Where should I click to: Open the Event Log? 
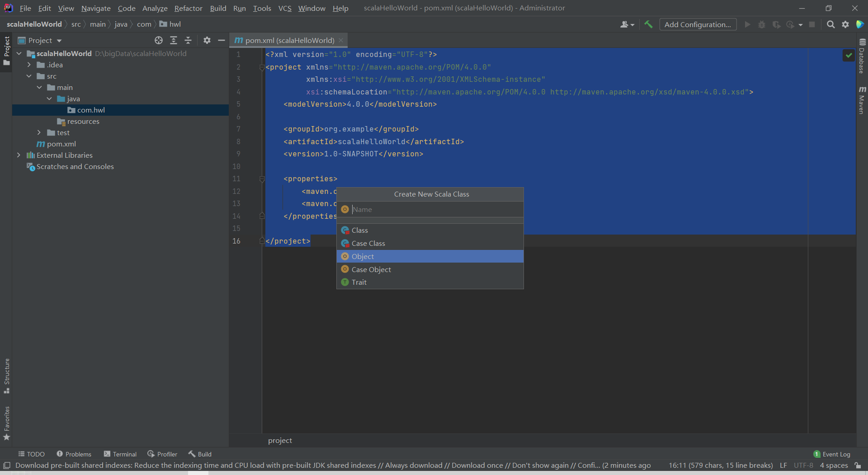(x=832, y=454)
